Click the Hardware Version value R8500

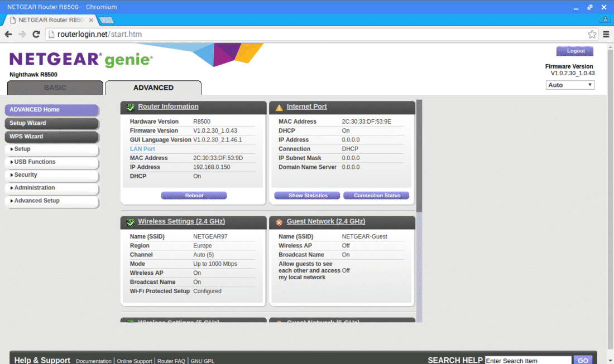point(202,122)
